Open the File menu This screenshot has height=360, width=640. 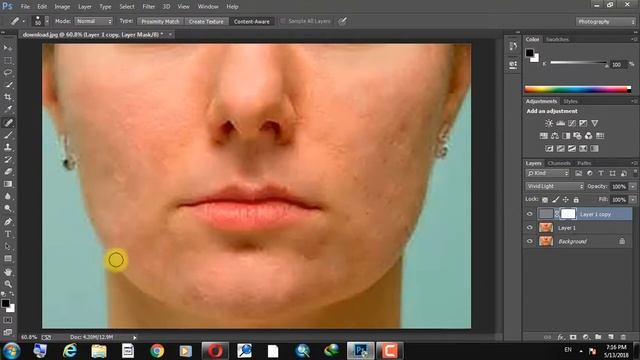point(25,7)
